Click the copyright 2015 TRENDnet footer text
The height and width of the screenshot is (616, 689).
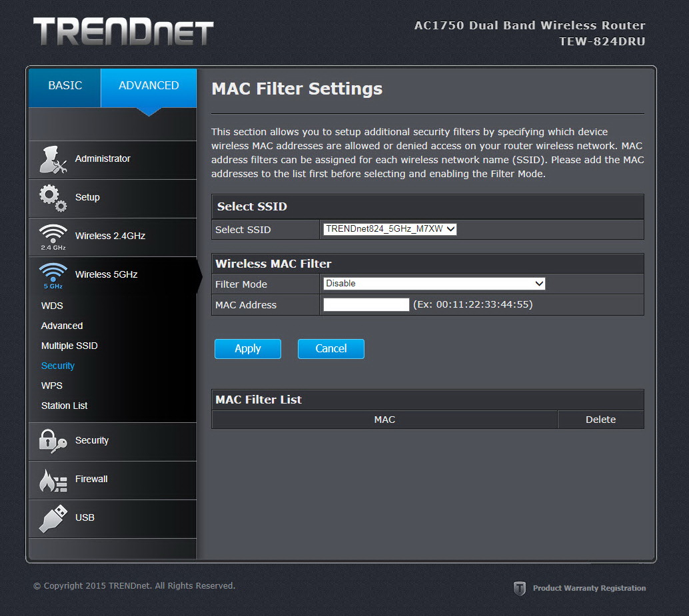pos(135,586)
